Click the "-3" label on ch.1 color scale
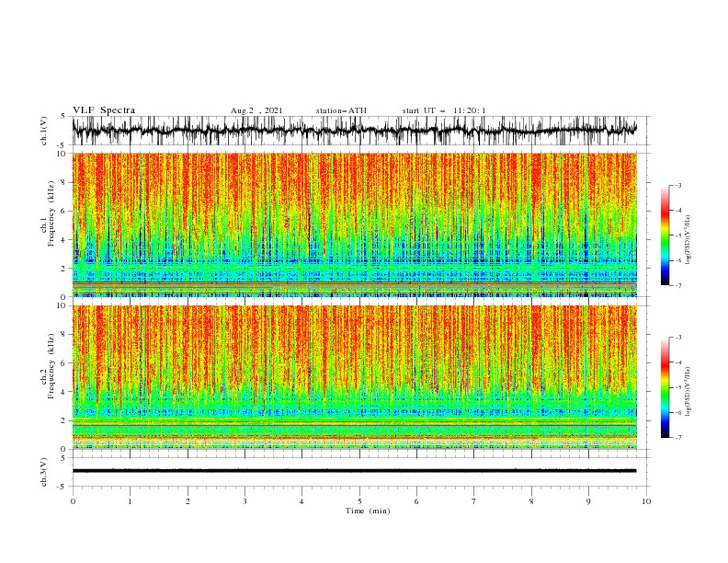 [678, 185]
